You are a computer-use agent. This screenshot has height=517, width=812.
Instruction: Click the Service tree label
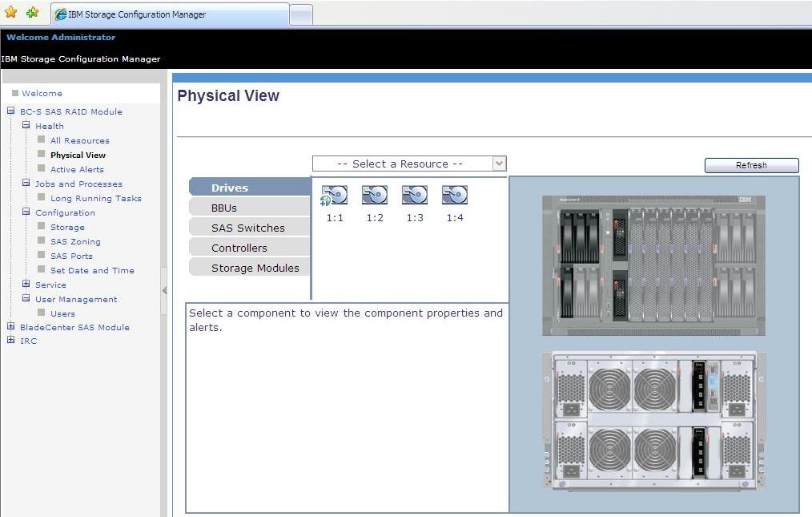click(50, 285)
